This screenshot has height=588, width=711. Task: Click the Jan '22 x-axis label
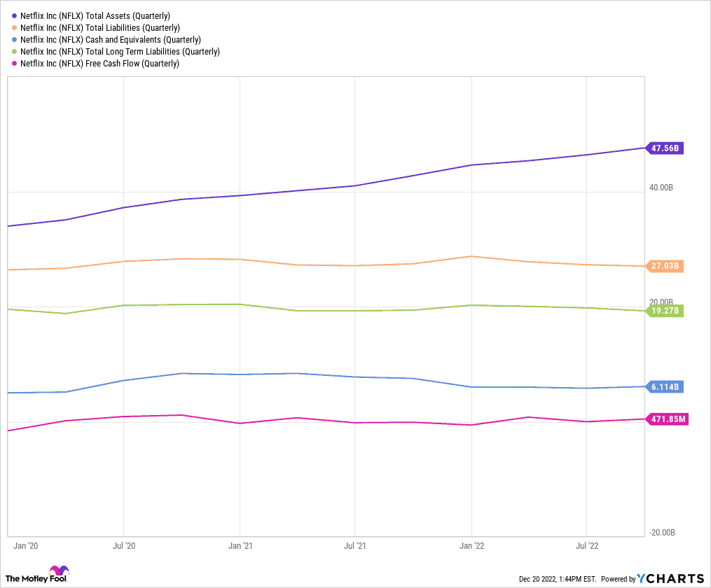tap(471, 546)
